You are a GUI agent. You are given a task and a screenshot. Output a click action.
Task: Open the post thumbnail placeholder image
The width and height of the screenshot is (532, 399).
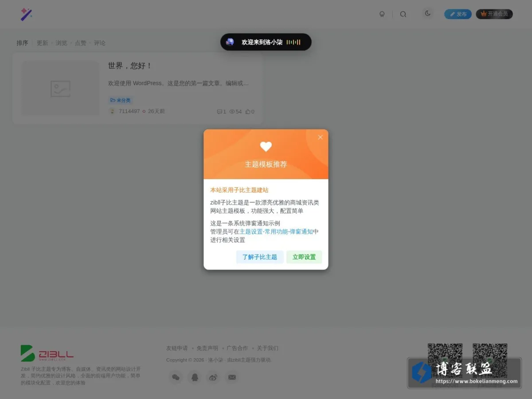[60, 88]
